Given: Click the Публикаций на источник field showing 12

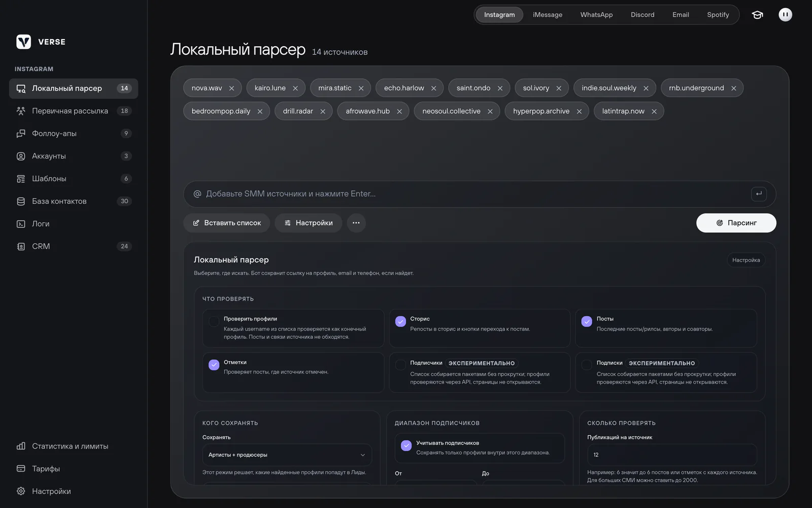Looking at the screenshot, I should (x=672, y=455).
